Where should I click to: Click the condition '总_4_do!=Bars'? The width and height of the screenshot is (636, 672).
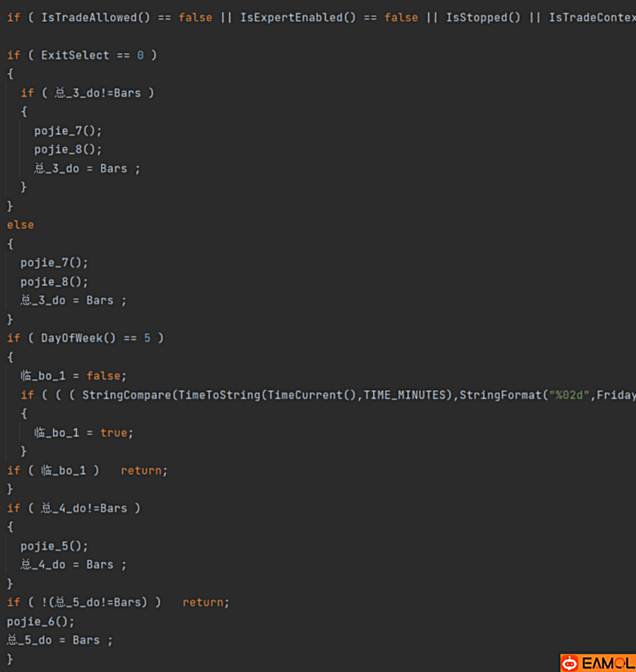tap(84, 508)
